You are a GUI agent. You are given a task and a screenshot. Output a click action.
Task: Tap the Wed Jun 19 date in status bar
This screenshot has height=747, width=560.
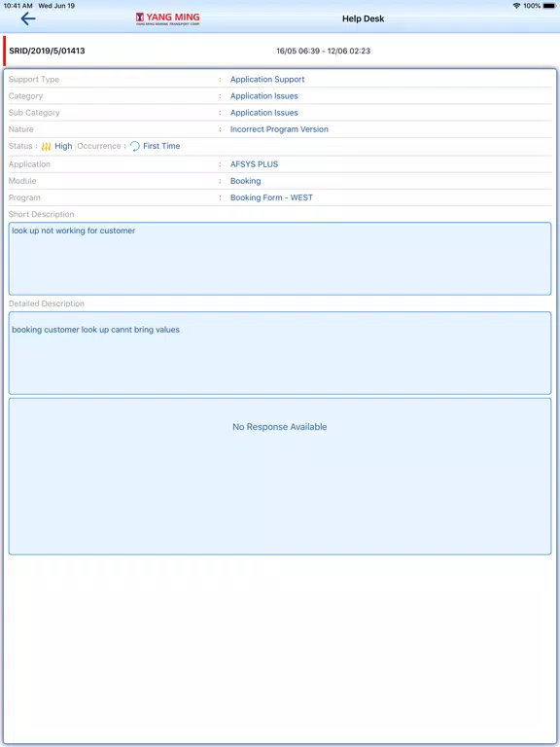(56, 6)
